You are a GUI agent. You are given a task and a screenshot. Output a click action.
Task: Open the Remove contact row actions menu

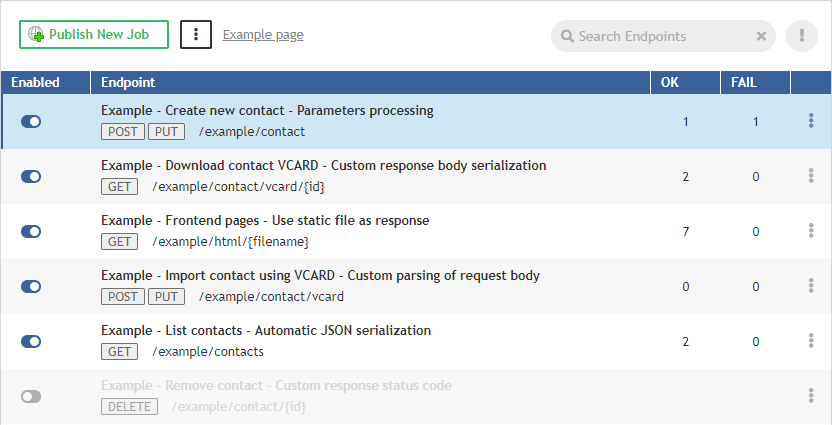811,396
